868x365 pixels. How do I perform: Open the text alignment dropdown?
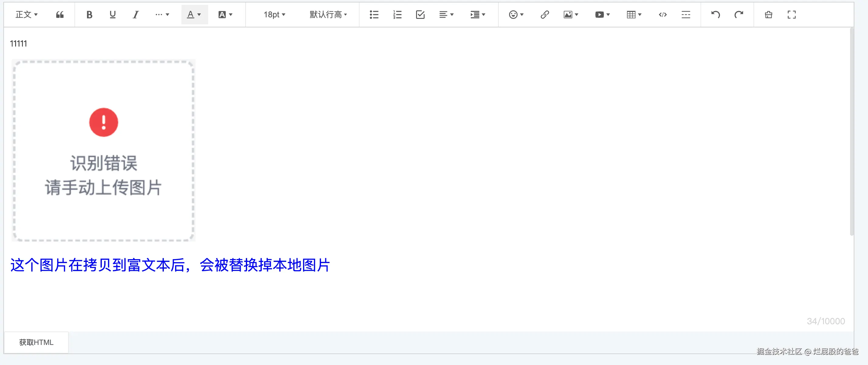click(446, 15)
